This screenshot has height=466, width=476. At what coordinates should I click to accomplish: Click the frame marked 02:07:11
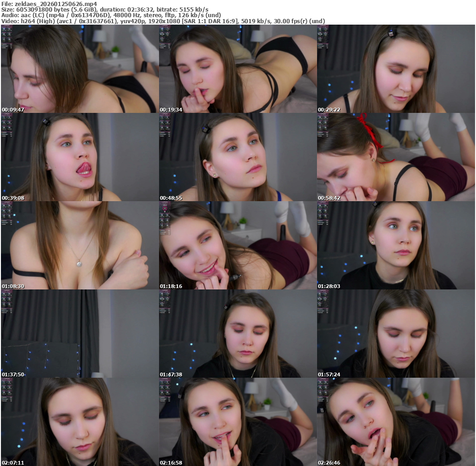pyautogui.click(x=79, y=422)
